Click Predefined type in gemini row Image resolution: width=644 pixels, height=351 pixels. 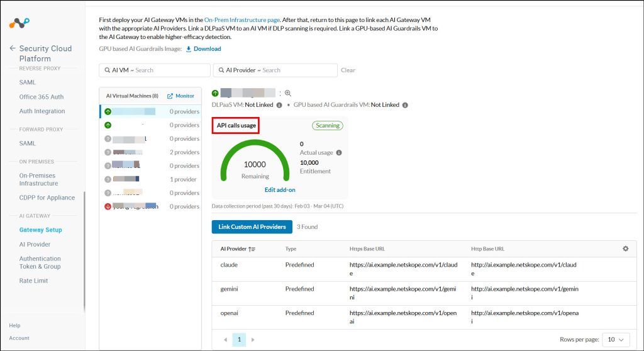pos(300,289)
